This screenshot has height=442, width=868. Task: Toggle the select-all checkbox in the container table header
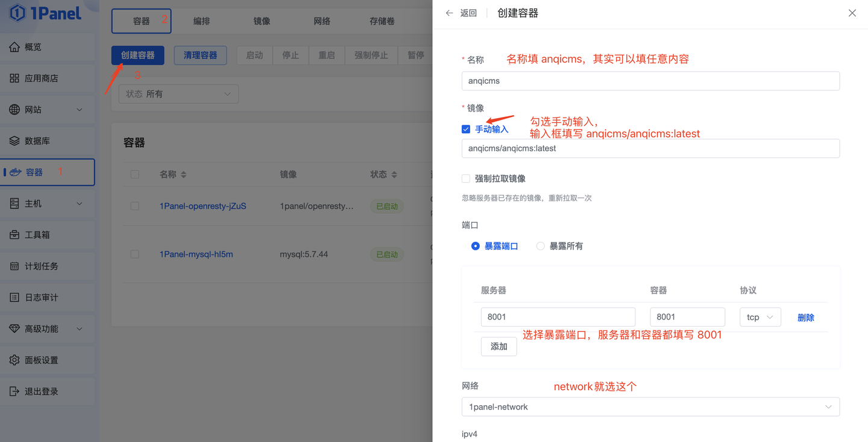point(135,175)
